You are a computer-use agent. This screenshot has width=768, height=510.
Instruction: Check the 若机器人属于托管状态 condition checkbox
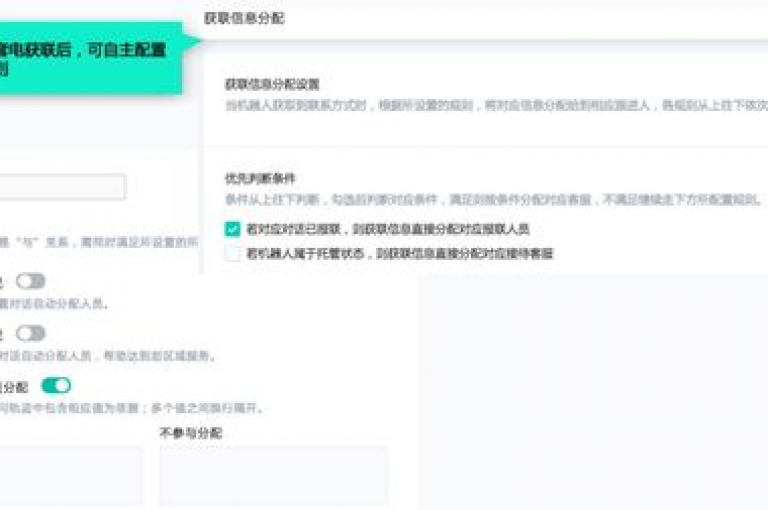[232, 254]
